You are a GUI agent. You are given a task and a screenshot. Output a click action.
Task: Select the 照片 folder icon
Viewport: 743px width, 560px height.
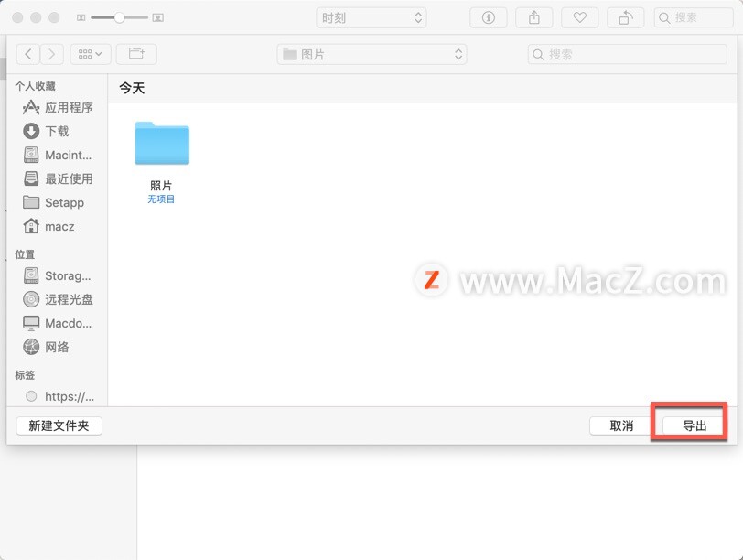point(162,144)
